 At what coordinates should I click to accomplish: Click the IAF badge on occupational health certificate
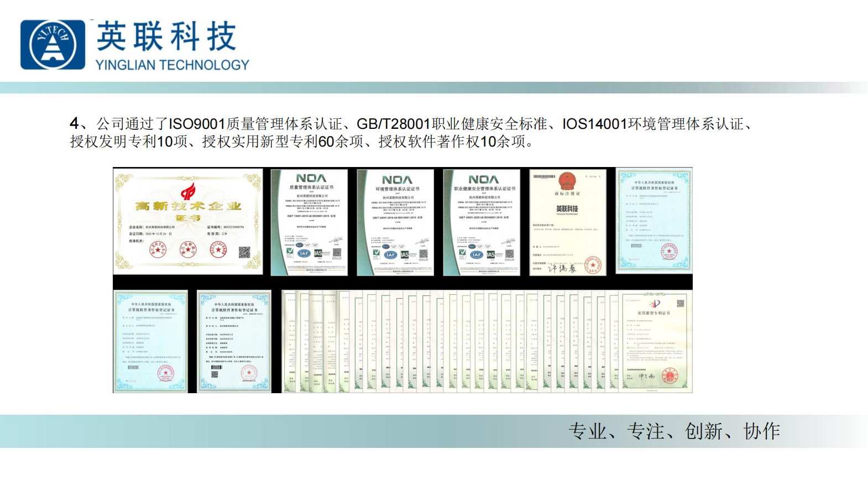pyautogui.click(x=477, y=254)
